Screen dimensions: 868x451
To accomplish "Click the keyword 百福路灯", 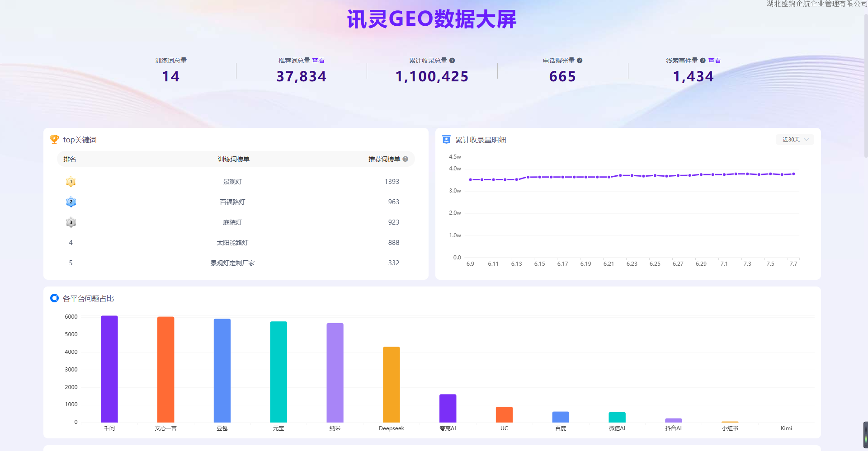I will [x=232, y=202].
